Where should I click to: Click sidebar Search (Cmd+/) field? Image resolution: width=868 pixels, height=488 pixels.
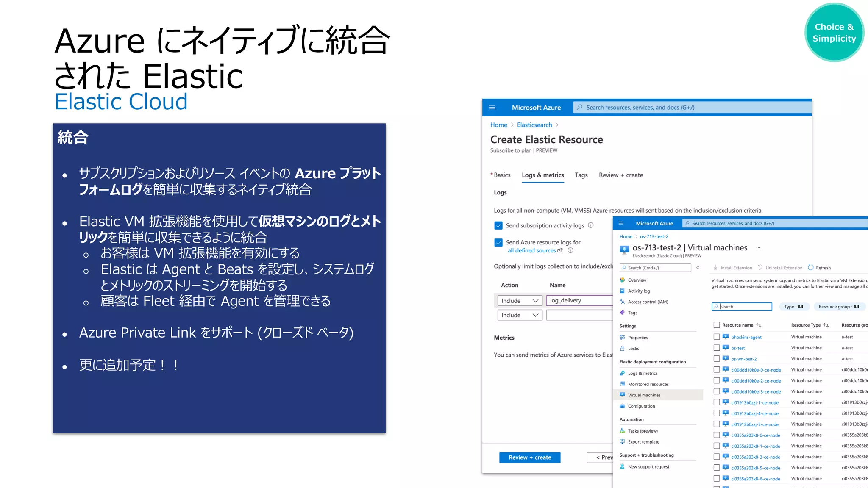pos(655,268)
